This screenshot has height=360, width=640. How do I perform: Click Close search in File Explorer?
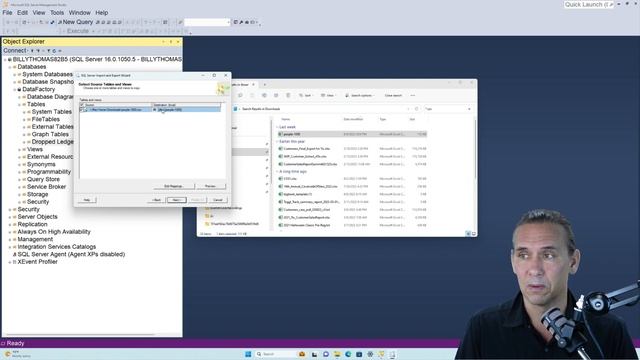tap(393, 96)
